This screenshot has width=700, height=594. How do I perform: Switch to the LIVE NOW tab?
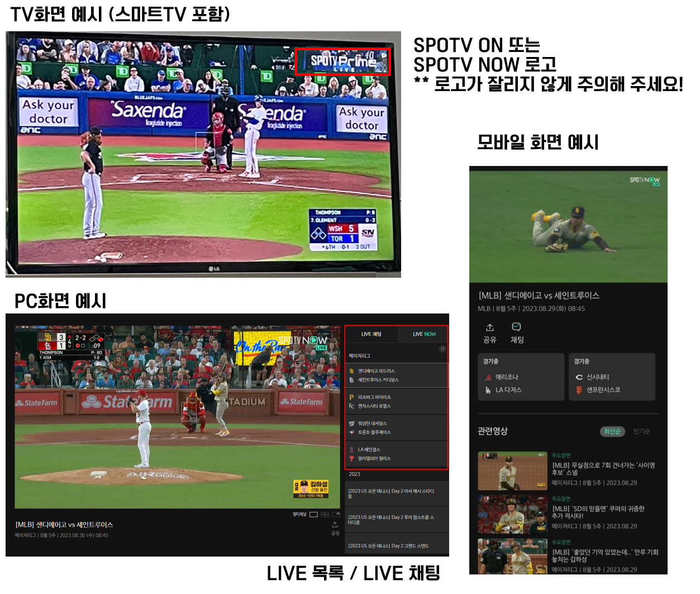(x=424, y=334)
